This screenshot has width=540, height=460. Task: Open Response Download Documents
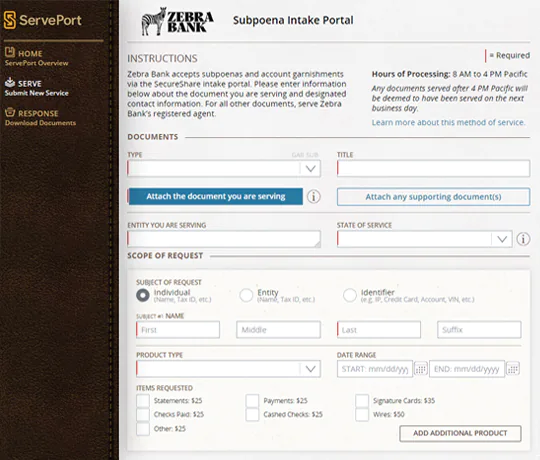40,117
